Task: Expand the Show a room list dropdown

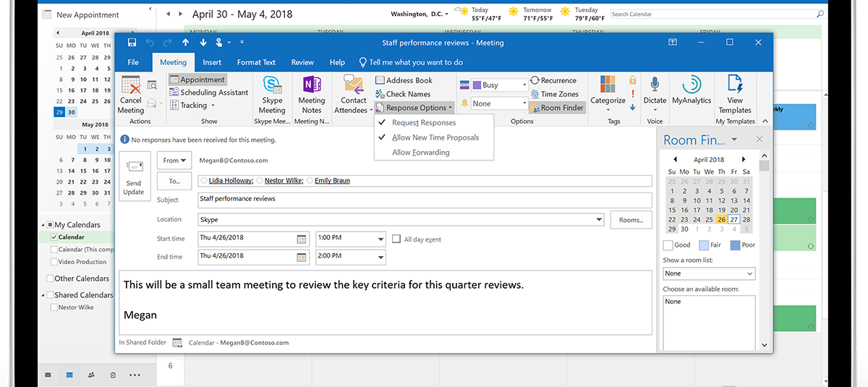Action: click(749, 273)
